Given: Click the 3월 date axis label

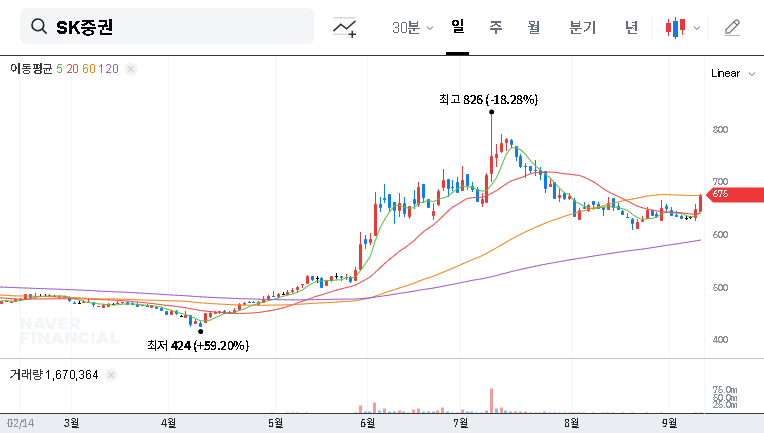Looking at the screenshot, I should coord(72,423).
